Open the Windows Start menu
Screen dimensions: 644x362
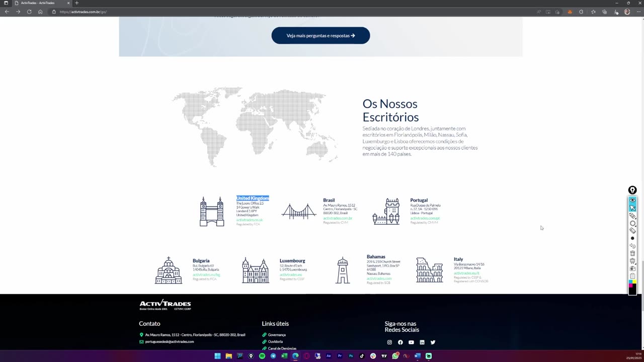point(217,356)
